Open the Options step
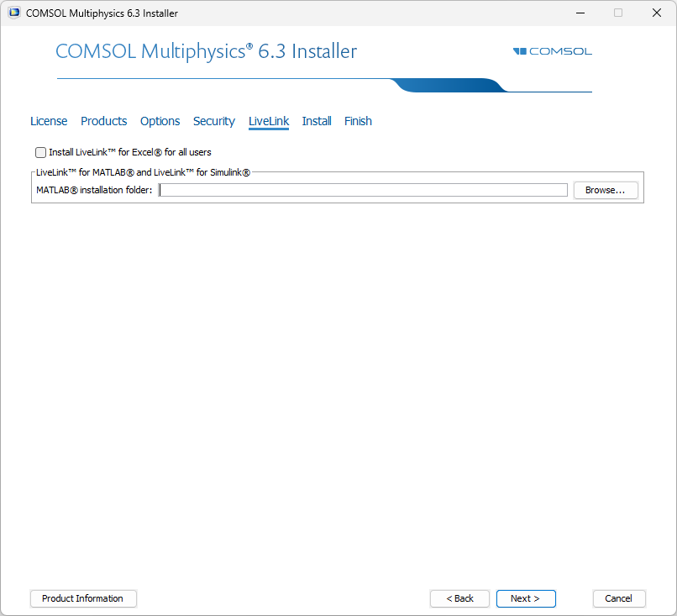The image size is (677, 616). click(x=160, y=121)
